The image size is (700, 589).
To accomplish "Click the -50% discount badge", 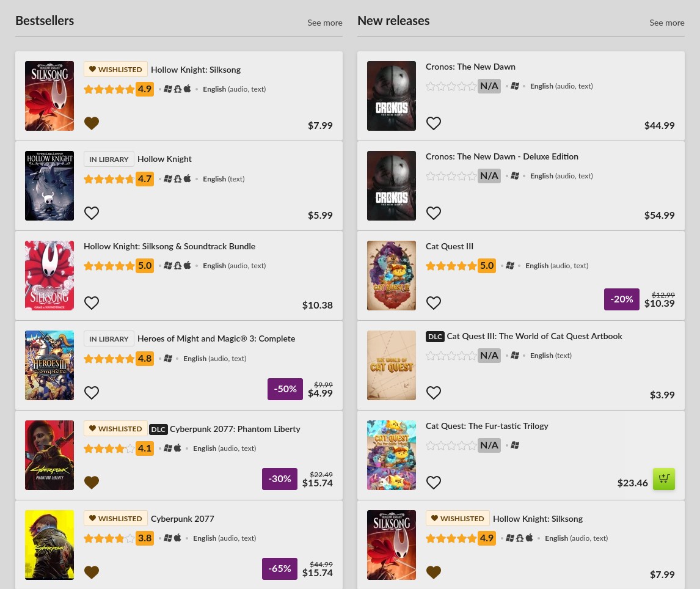I will [x=285, y=389].
